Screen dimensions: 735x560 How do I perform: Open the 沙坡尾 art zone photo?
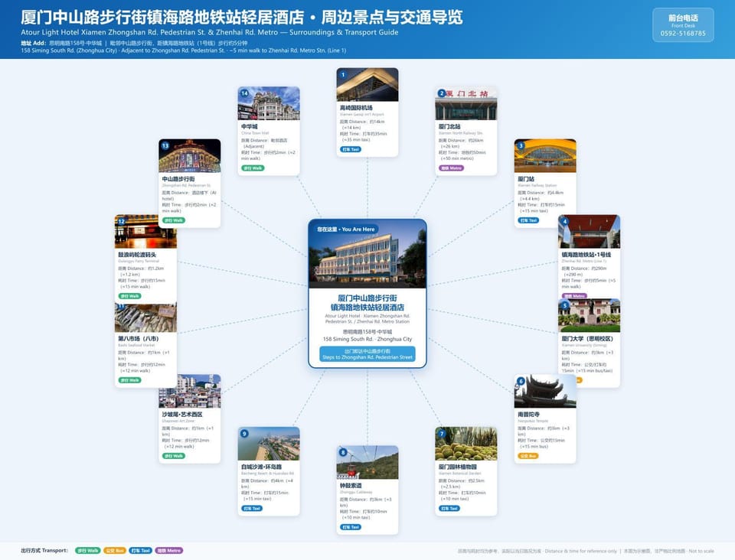[189, 392]
